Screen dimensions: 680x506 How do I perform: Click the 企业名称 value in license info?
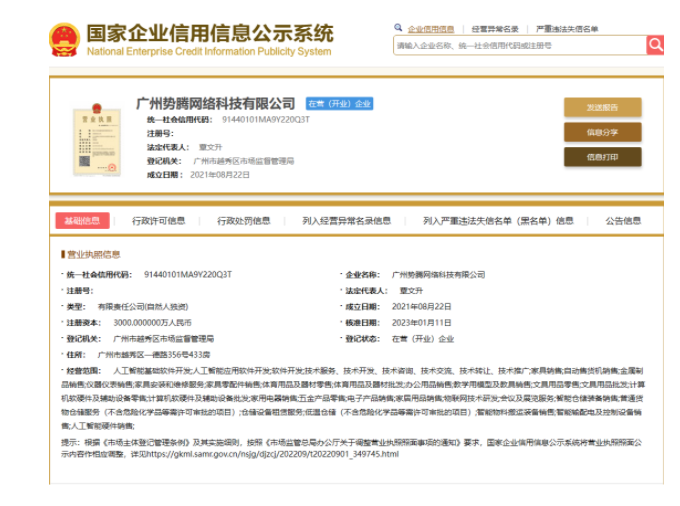point(438,274)
